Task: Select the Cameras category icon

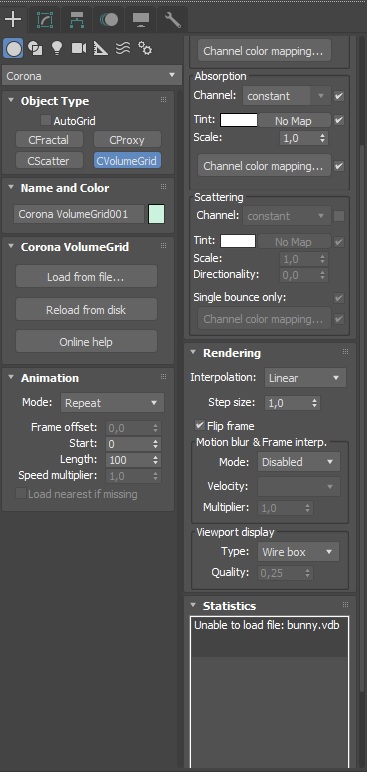Action: (79, 48)
